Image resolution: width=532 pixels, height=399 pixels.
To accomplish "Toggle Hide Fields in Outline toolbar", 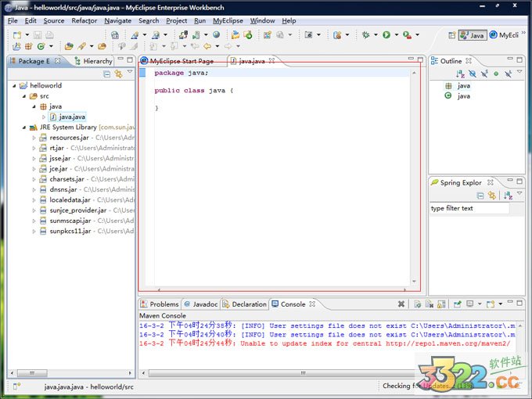I will 473,74.
